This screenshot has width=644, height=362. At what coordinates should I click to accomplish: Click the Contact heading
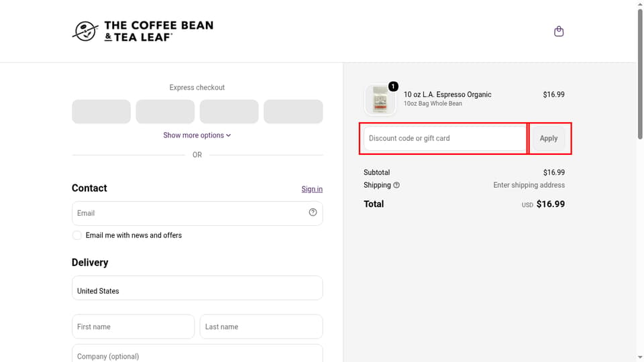(89, 188)
